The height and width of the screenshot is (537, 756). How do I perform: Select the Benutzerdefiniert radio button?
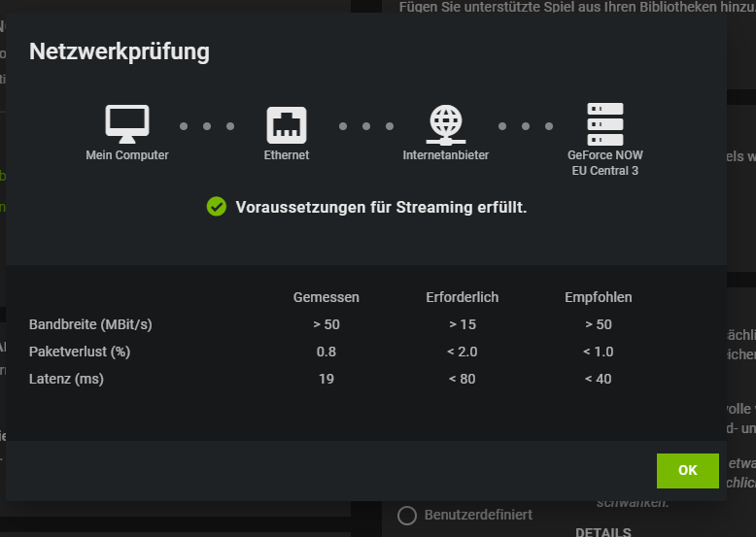[407, 516]
